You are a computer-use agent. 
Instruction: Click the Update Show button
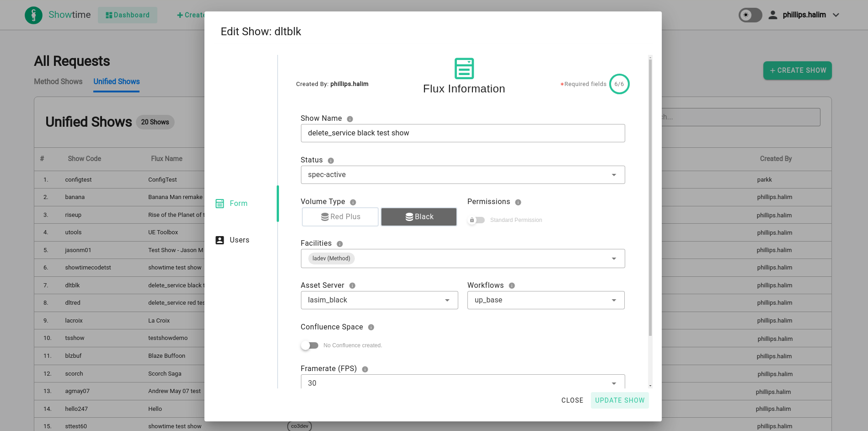(x=619, y=400)
